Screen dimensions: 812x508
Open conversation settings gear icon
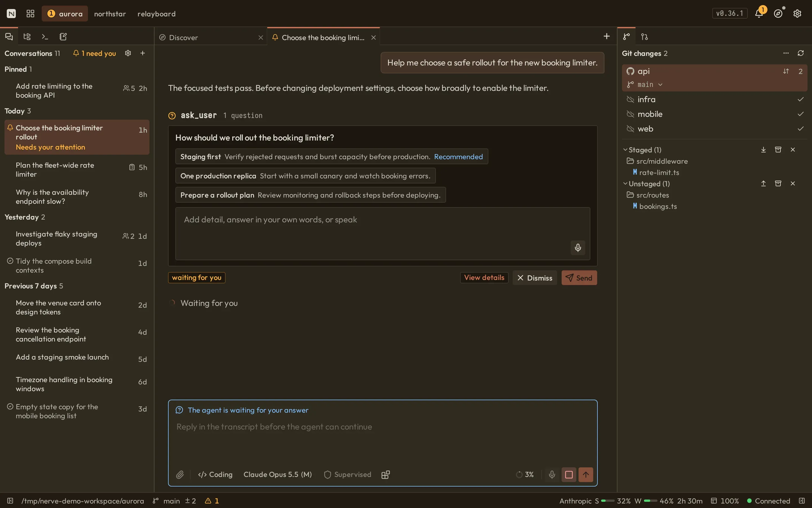128,53
